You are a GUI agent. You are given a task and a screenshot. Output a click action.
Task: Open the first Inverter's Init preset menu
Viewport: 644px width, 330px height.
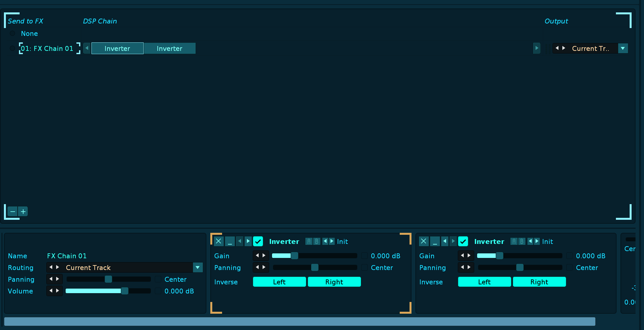(x=342, y=242)
